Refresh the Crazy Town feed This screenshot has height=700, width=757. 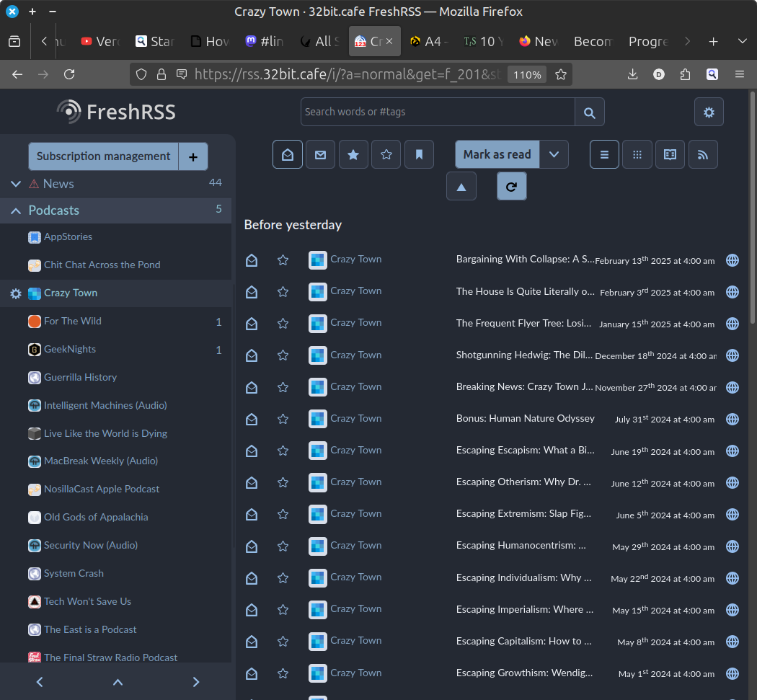coord(512,186)
